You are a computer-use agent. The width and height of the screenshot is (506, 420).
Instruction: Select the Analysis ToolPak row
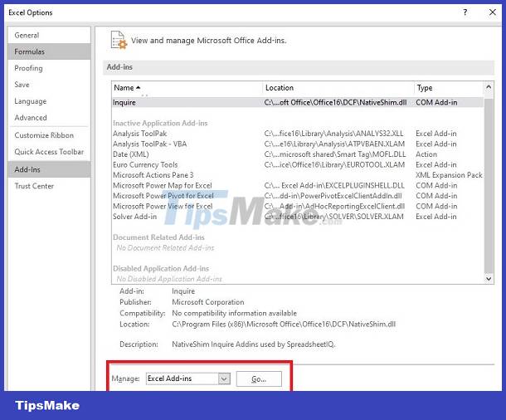coord(298,134)
